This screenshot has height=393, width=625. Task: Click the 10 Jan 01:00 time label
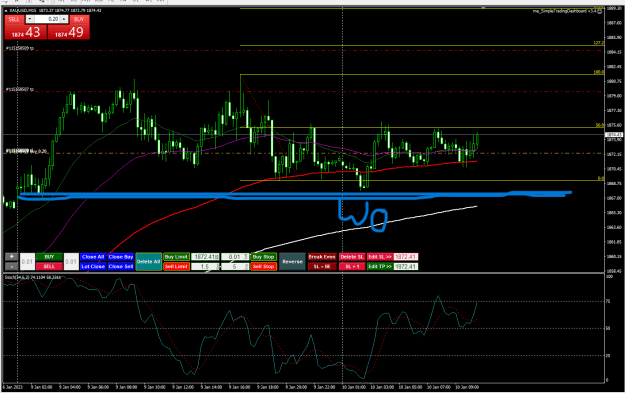click(354, 387)
